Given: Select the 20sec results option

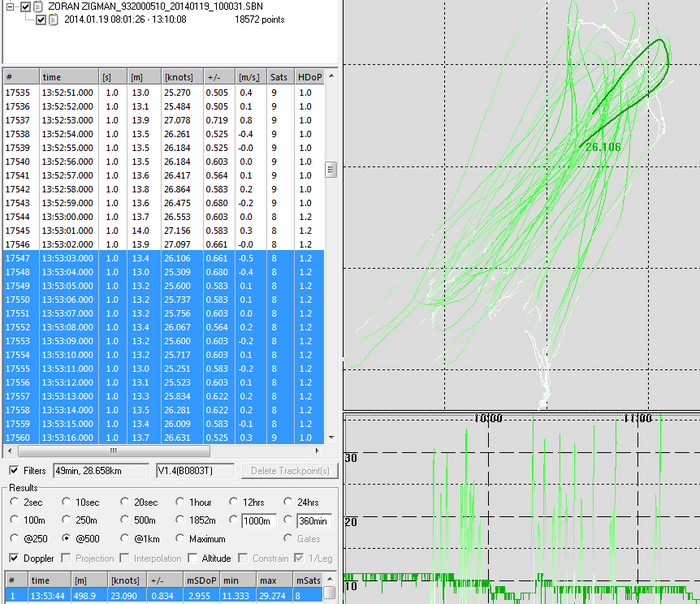Looking at the screenshot, I should pyautogui.click(x=125, y=502).
